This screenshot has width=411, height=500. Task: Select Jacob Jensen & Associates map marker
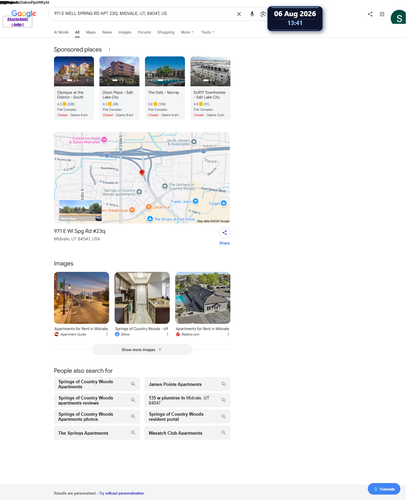point(194,142)
